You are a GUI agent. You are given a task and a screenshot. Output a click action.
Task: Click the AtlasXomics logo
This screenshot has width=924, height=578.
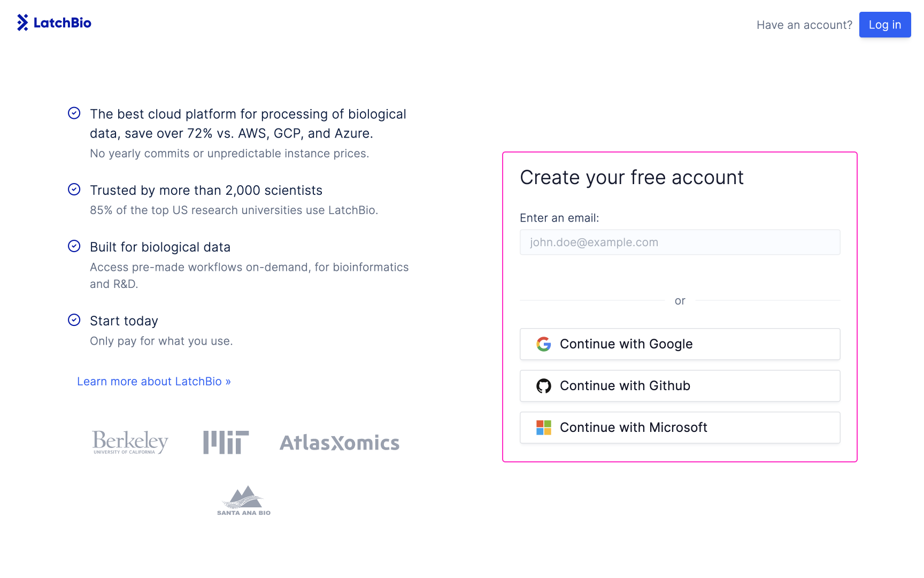point(340,443)
